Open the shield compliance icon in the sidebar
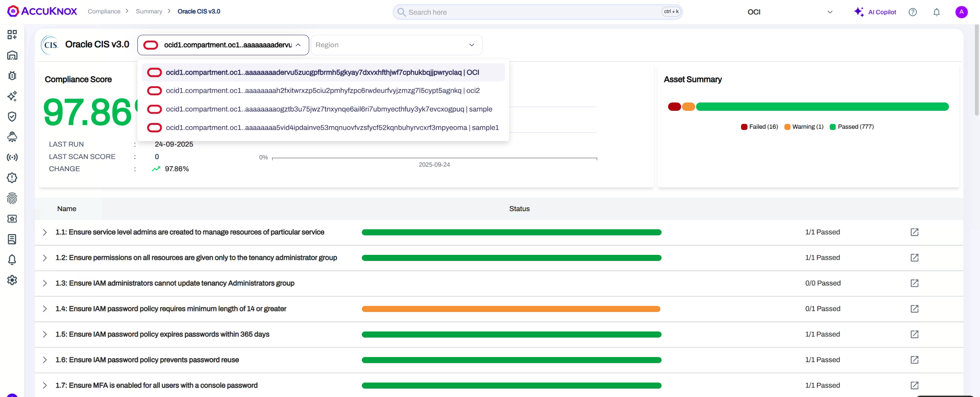The width and height of the screenshot is (980, 397). pos(12,116)
